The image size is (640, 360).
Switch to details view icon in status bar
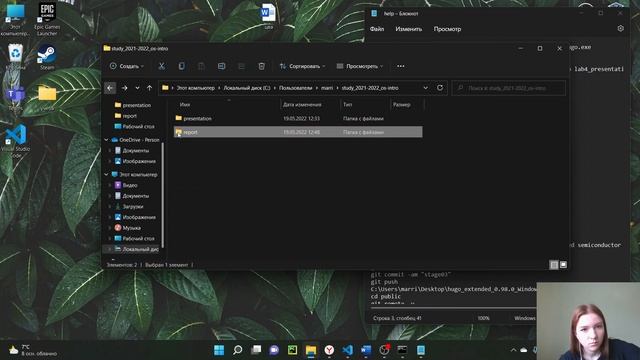554,265
